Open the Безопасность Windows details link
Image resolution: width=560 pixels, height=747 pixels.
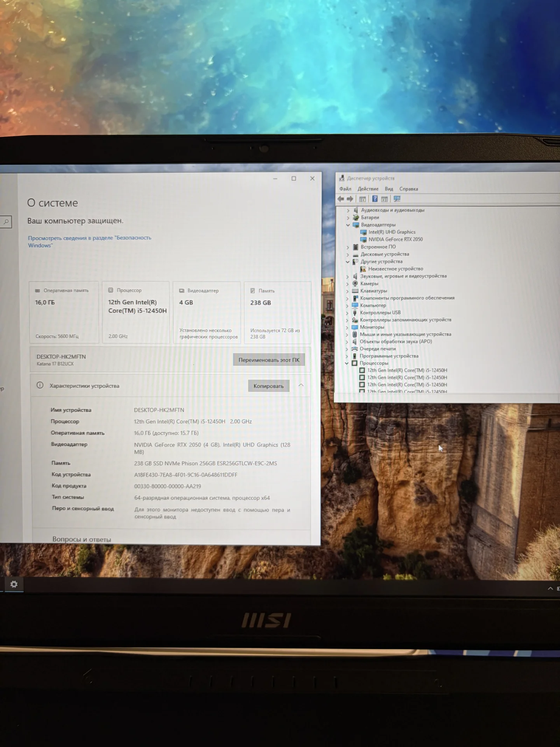89,242
